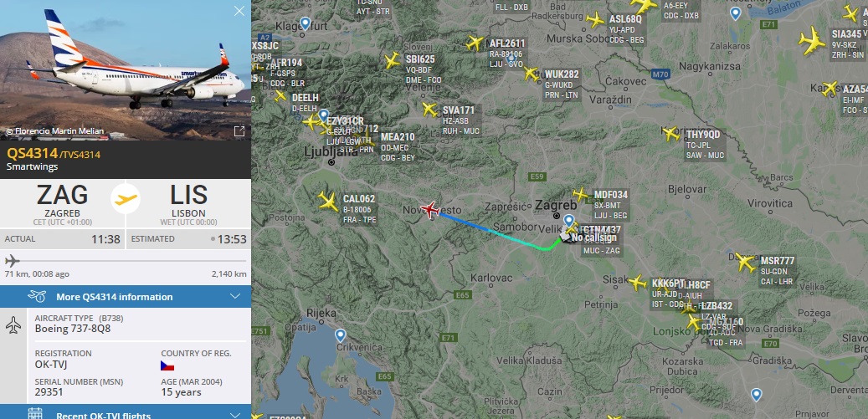Click the LIS arrival airport code
The width and height of the screenshot is (868, 419).
click(x=189, y=195)
